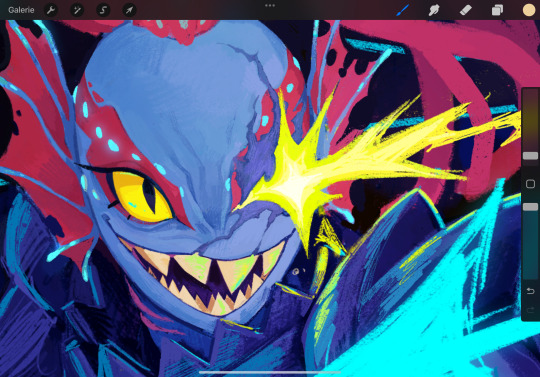Image resolution: width=540 pixels, height=377 pixels.
Task: Open the Layers panel
Action: tap(497, 10)
